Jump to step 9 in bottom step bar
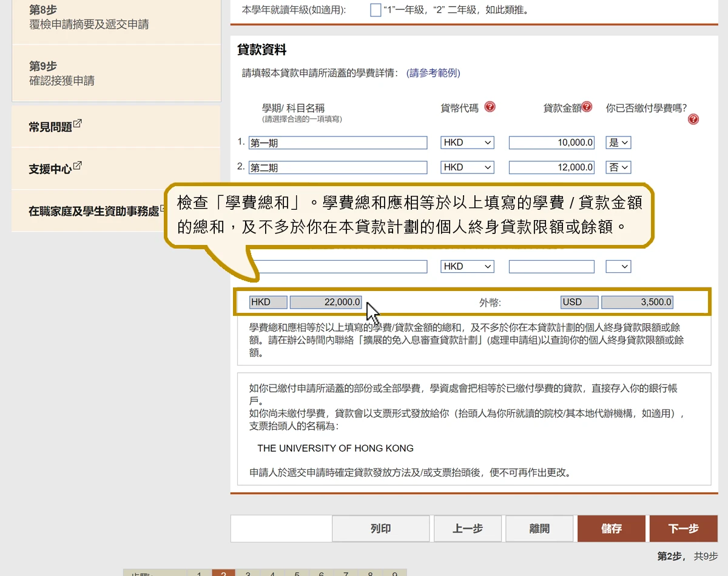The height and width of the screenshot is (576, 728). pyautogui.click(x=394, y=573)
